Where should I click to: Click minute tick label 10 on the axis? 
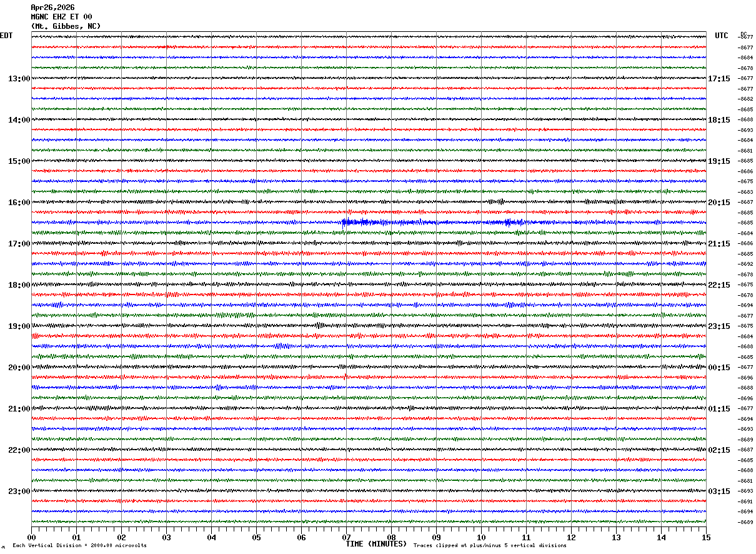coord(481,537)
